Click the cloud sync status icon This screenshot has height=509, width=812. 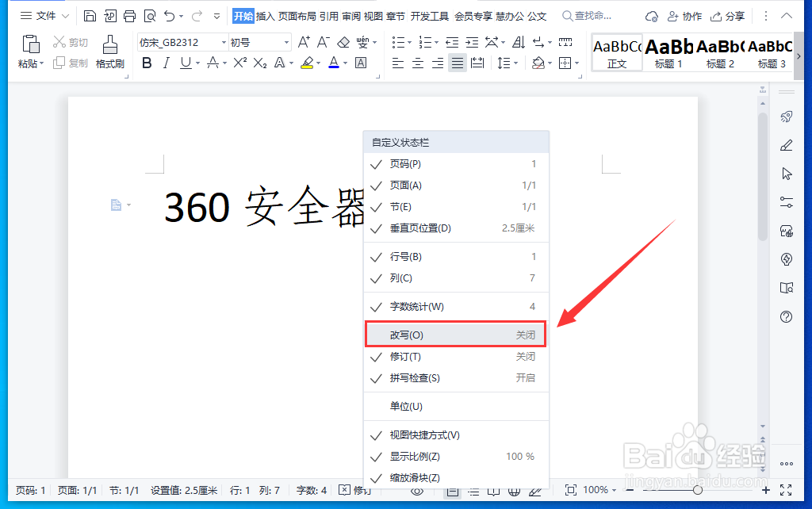[652, 17]
